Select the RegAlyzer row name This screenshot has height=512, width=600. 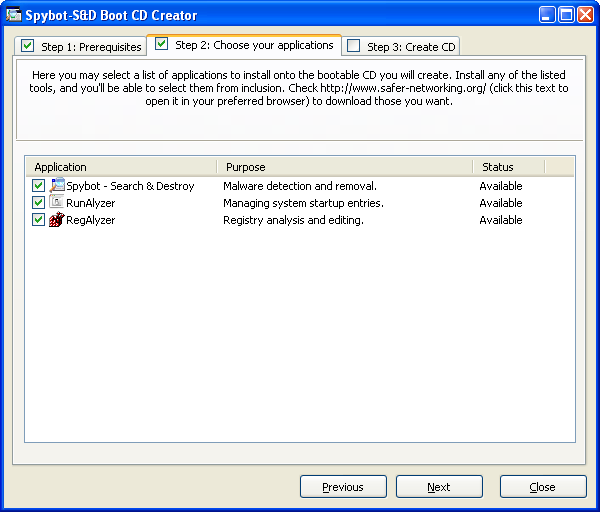[91, 220]
